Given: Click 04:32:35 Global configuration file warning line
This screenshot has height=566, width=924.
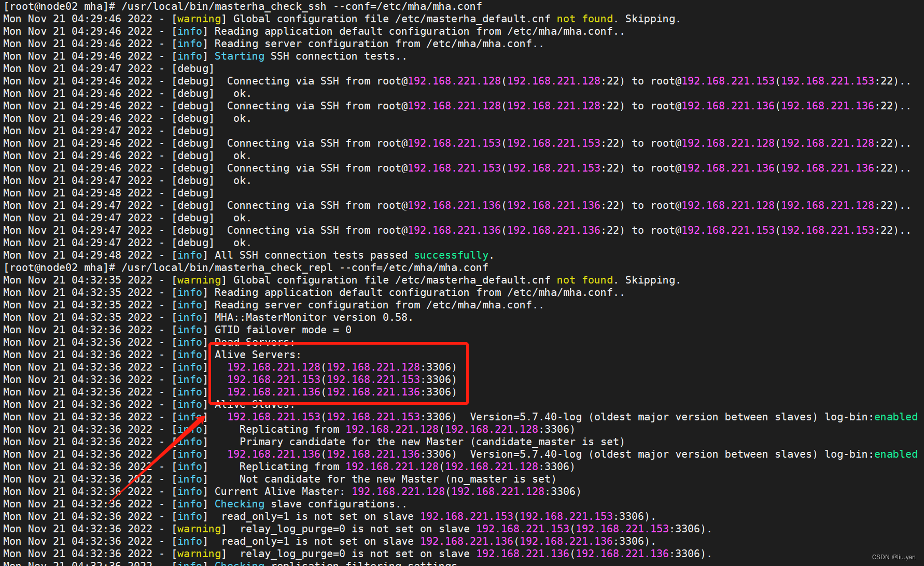Looking at the screenshot, I should [x=342, y=280].
